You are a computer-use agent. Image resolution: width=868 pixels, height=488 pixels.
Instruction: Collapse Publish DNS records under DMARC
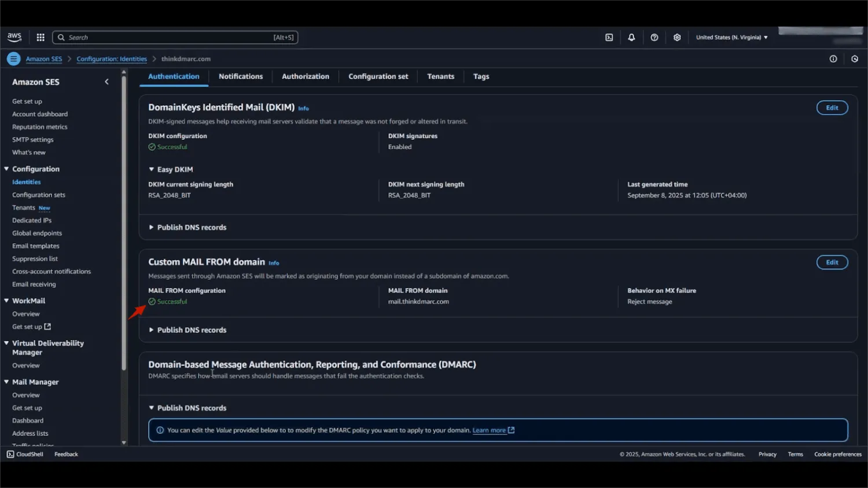(x=187, y=408)
